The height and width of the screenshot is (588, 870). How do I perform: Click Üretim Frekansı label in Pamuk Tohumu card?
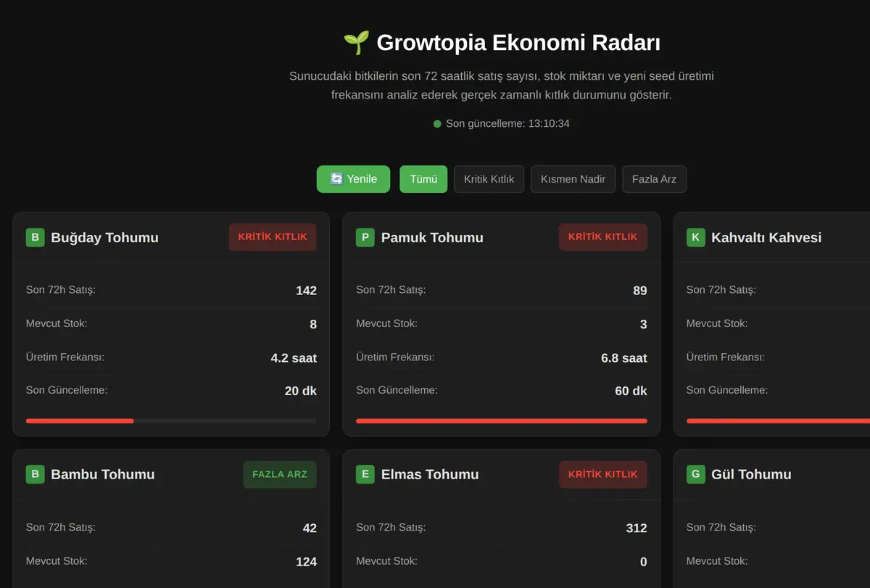(395, 357)
